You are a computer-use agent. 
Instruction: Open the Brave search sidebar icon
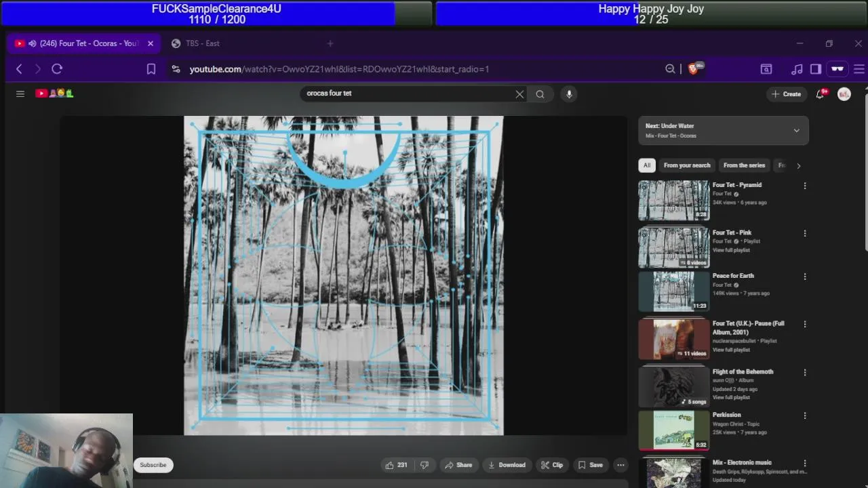[766, 69]
